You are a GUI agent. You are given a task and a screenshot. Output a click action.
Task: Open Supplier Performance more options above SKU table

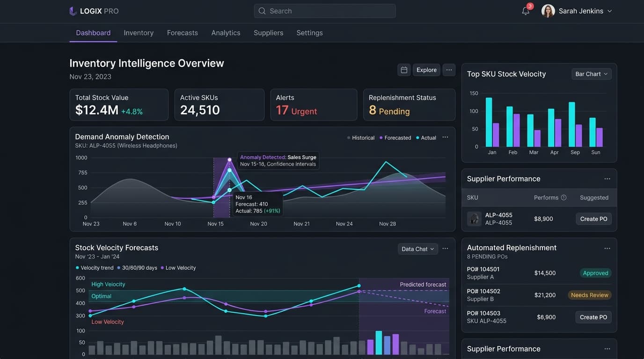(607, 179)
